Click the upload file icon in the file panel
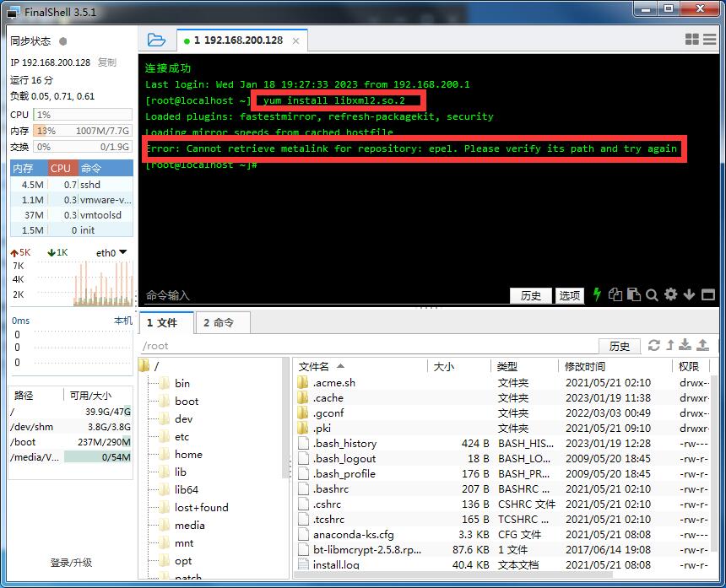726x588 pixels. tap(701, 344)
